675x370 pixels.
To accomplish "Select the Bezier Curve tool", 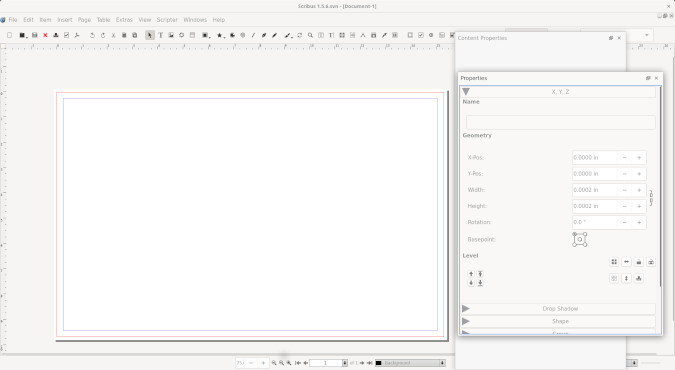I will pyautogui.click(x=264, y=35).
